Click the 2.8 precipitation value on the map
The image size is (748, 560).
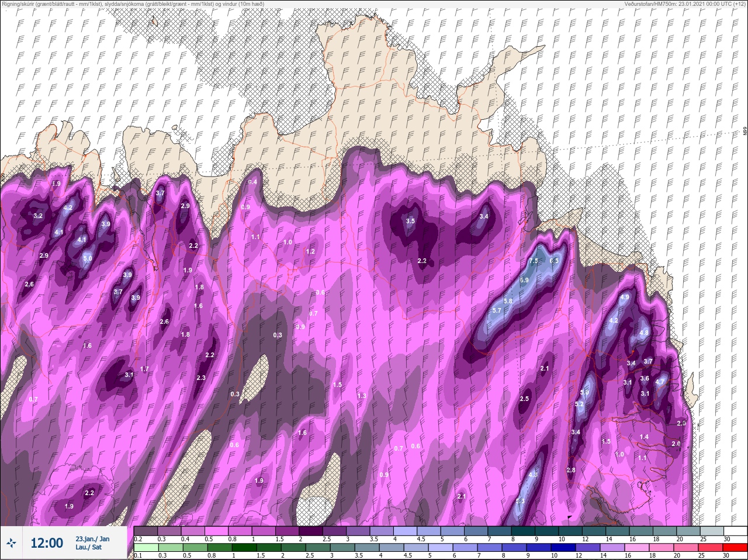[571, 470]
